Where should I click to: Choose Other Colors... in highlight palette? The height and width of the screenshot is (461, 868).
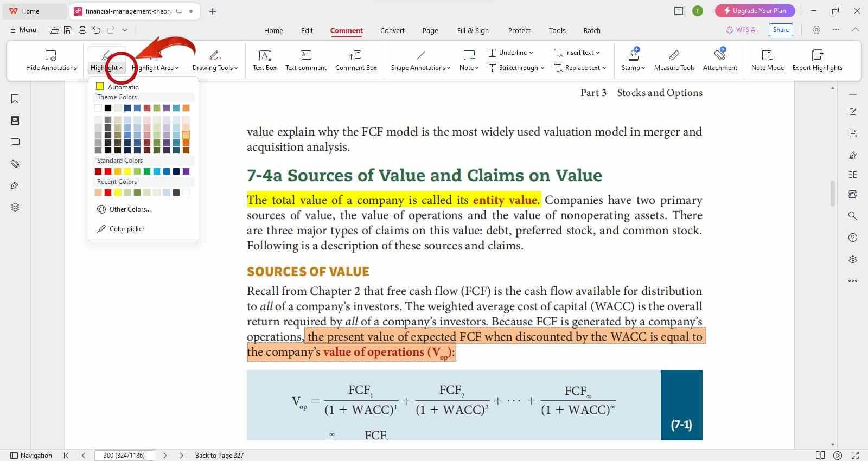pyautogui.click(x=124, y=209)
